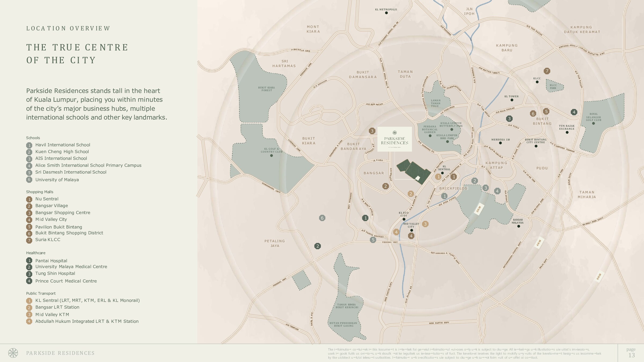The image size is (644, 362).
Task: Click the Mid Valley KTM number 3 map marker
Action: click(x=425, y=224)
